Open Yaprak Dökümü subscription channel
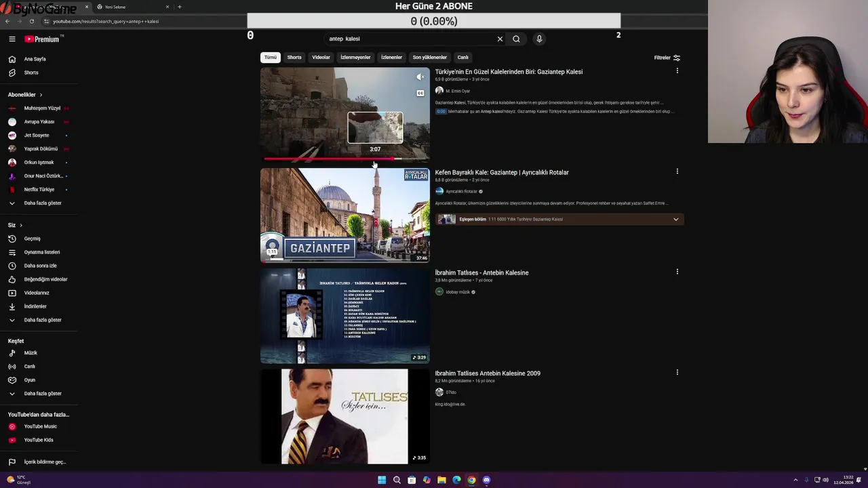 41,149
